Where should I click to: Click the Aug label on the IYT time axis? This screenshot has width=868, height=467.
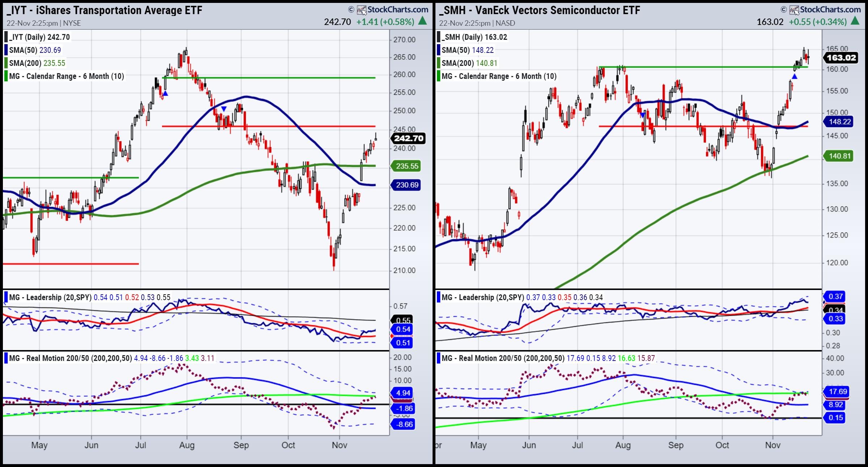(x=187, y=445)
